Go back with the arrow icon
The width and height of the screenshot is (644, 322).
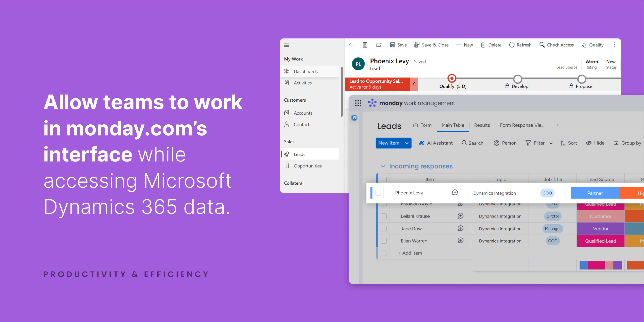coord(351,45)
